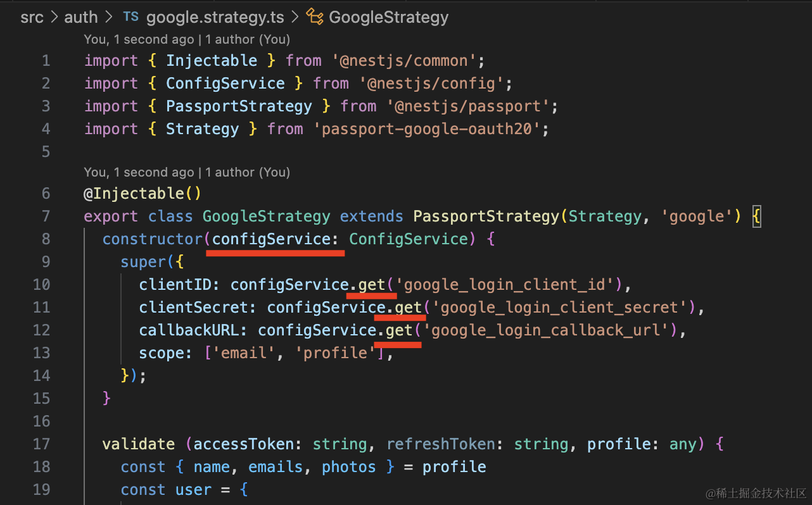
Task: Click line number 17 in the gutter
Action: coord(41,444)
